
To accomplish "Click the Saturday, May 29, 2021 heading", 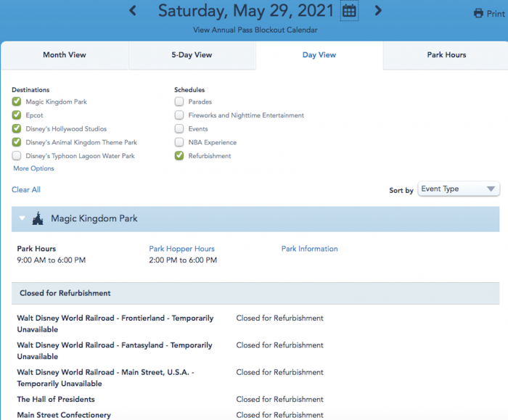I will coord(246,11).
